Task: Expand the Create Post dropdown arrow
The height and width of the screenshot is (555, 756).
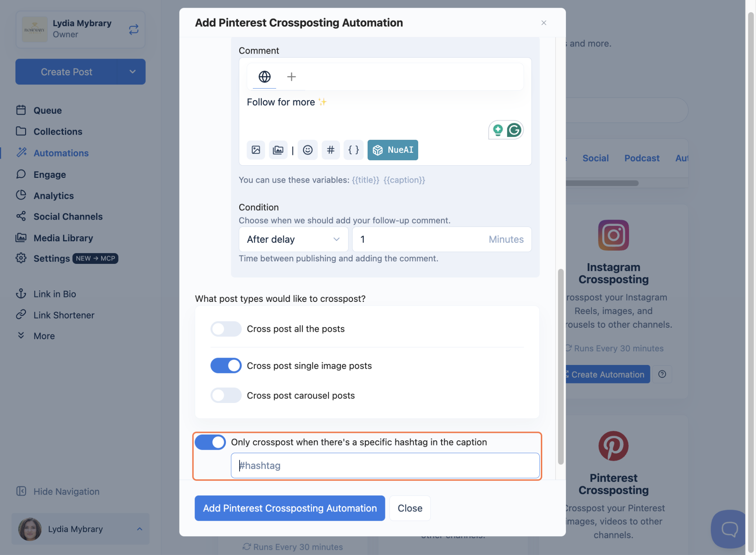Action: point(132,72)
